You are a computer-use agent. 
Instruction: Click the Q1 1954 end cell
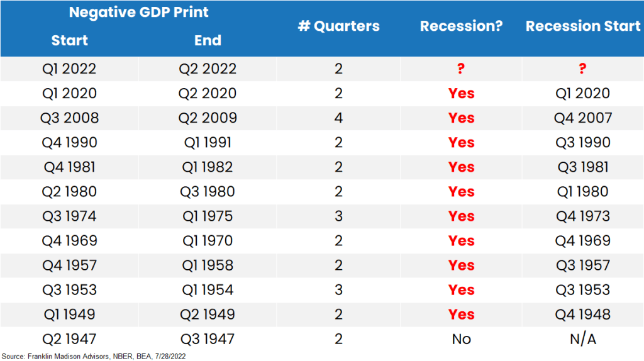pyautogui.click(x=208, y=290)
